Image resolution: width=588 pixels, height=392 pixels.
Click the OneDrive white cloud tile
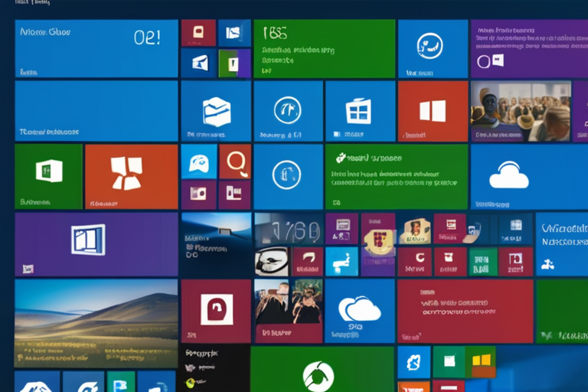508,177
